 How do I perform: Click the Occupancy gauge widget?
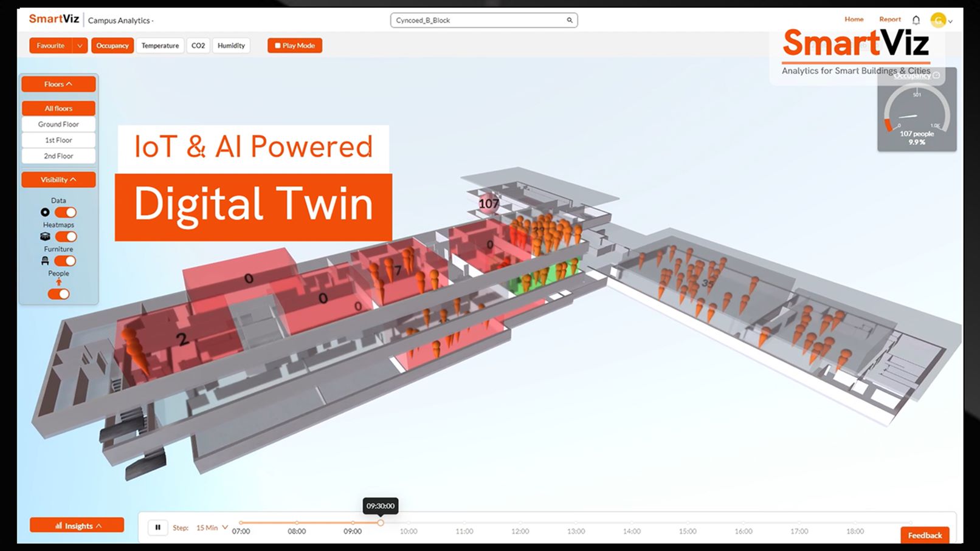click(916, 112)
